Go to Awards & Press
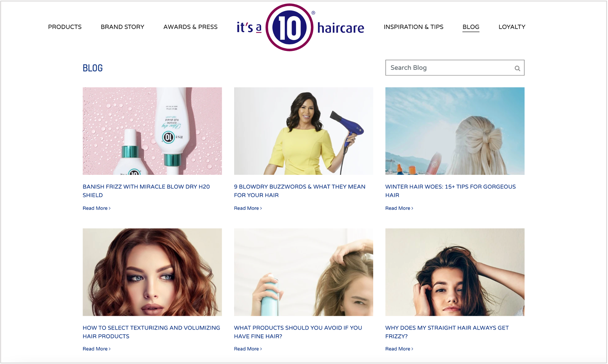 pos(190,27)
